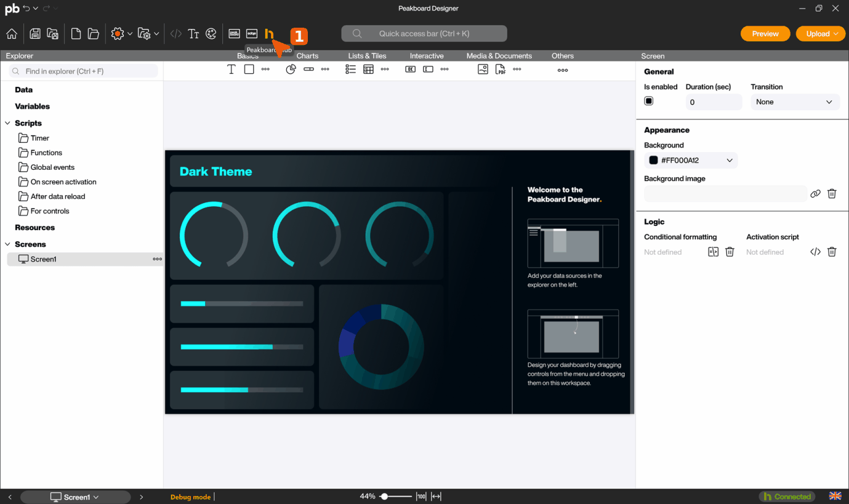Select the pie chart control icon
849x504 pixels.
291,70
